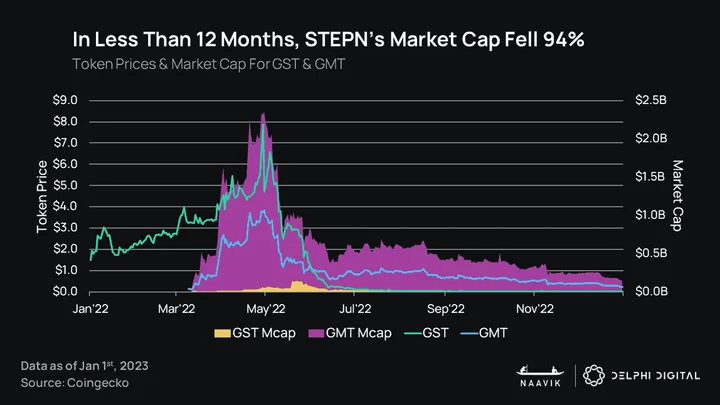The image size is (720, 405).
Task: Click the NAAVIK brand name text
Action: tap(540, 383)
